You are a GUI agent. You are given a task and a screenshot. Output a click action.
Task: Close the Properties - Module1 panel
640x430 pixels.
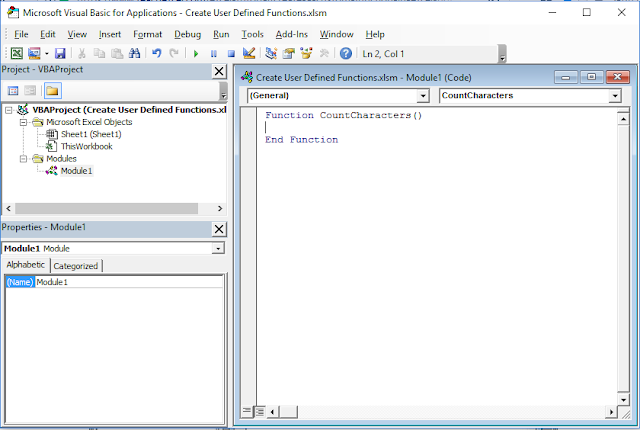219,229
